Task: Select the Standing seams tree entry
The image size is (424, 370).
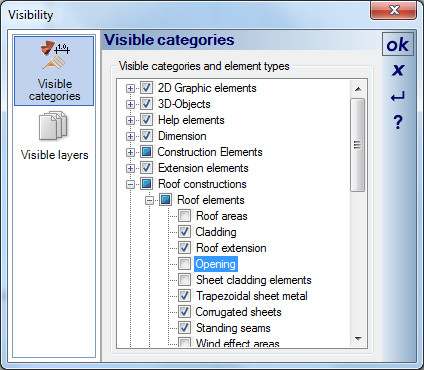Action: pos(233,328)
